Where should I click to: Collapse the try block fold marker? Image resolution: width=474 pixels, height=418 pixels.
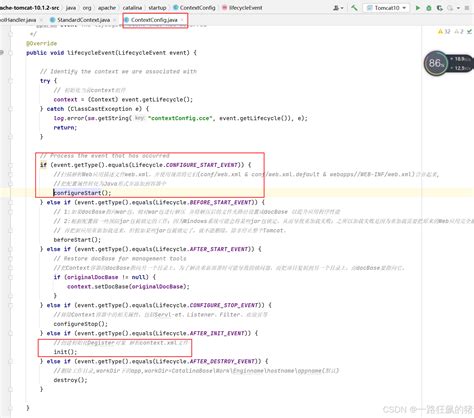tap(11, 81)
